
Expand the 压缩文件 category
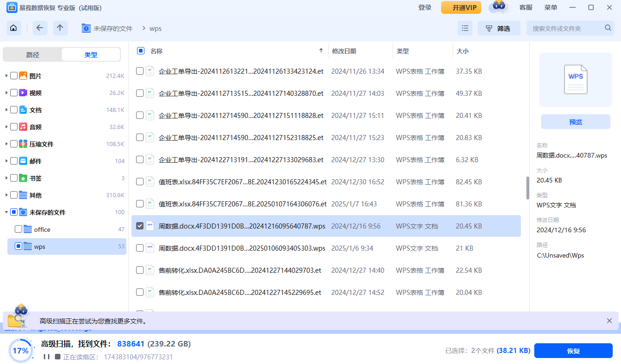coord(6,144)
